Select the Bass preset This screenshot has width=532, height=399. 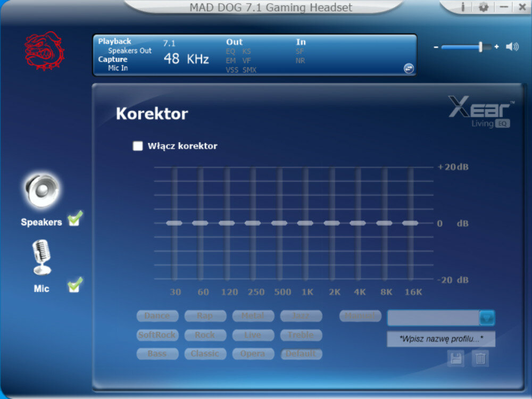(157, 354)
